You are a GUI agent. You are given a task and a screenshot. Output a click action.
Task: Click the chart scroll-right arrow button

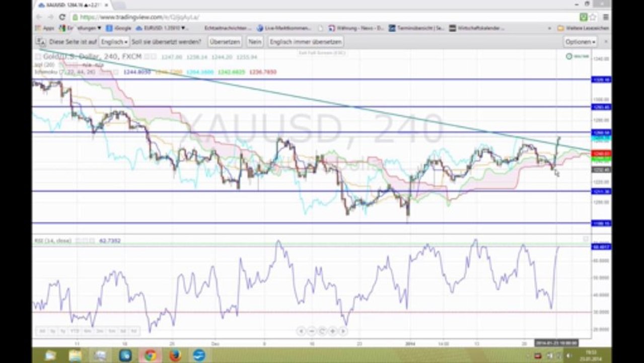[x=343, y=331]
